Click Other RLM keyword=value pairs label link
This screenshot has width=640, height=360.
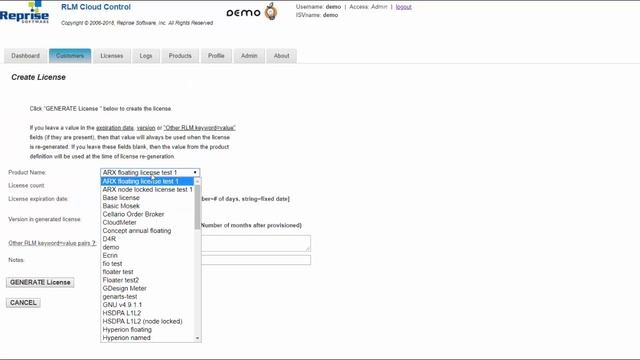tap(52, 243)
